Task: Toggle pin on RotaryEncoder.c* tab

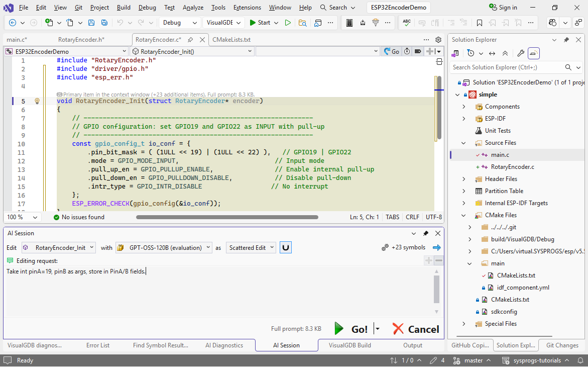Action: (x=190, y=40)
